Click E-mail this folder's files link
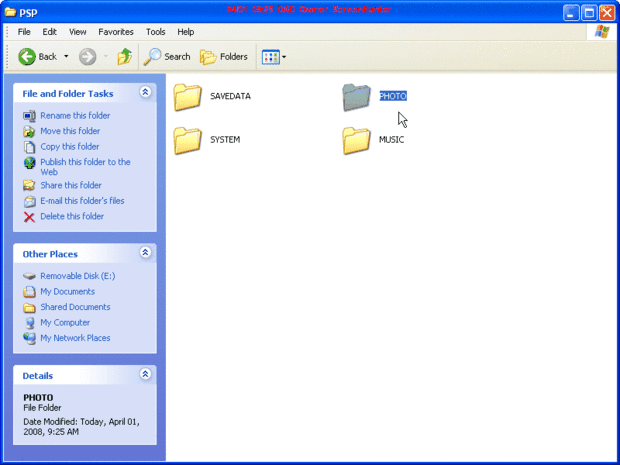 pos(82,200)
